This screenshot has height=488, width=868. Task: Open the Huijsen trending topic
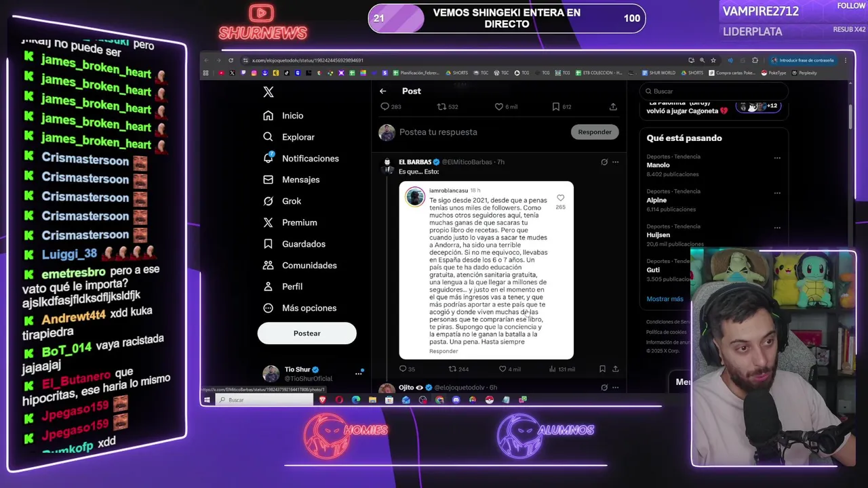(658, 235)
